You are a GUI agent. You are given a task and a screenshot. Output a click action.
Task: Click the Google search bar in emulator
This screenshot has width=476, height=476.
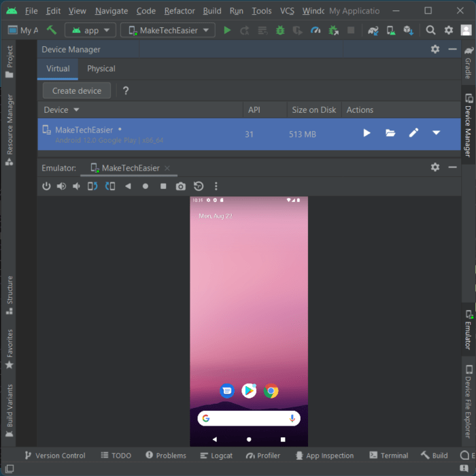pyautogui.click(x=249, y=418)
